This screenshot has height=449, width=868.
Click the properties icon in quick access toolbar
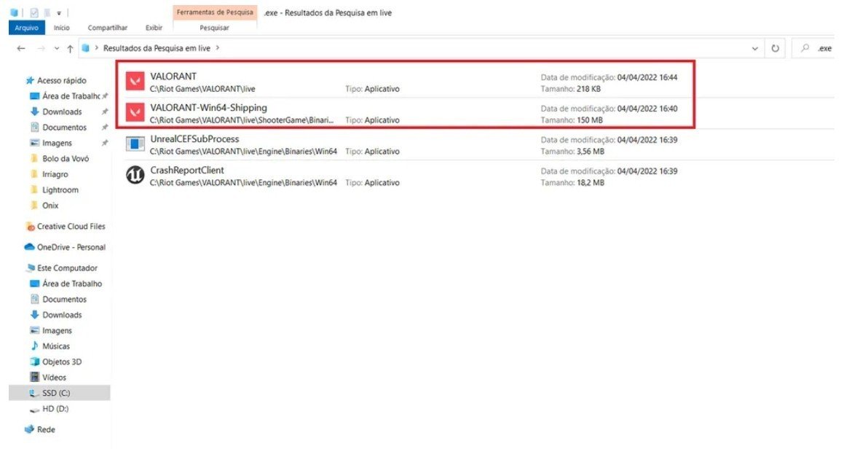pyautogui.click(x=34, y=12)
